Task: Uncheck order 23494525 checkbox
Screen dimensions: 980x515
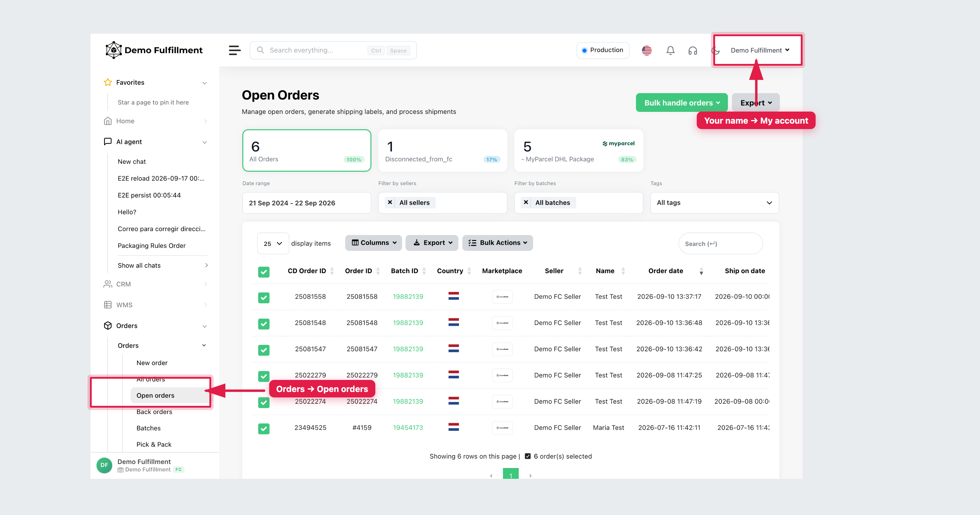Action: point(264,428)
